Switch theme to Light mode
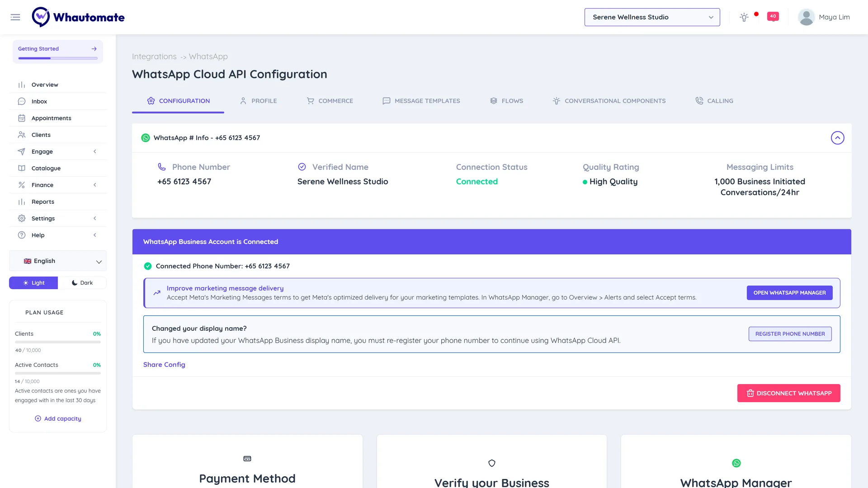 click(x=33, y=283)
